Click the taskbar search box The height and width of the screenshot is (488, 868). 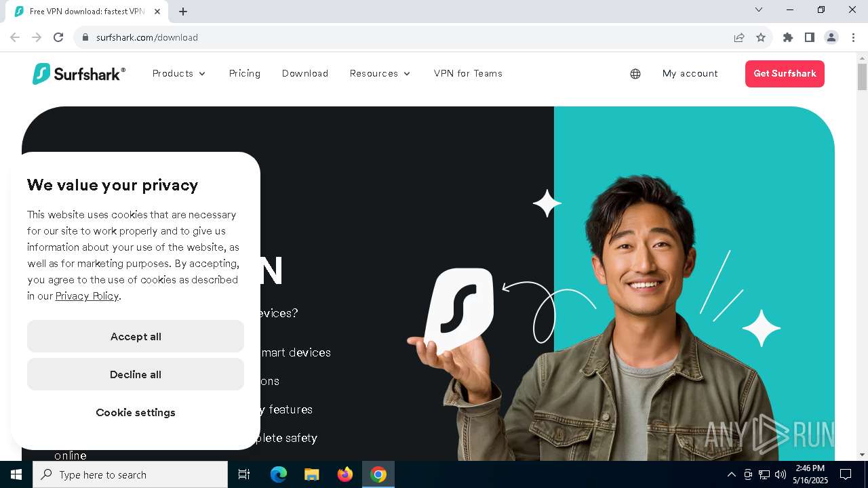point(130,474)
